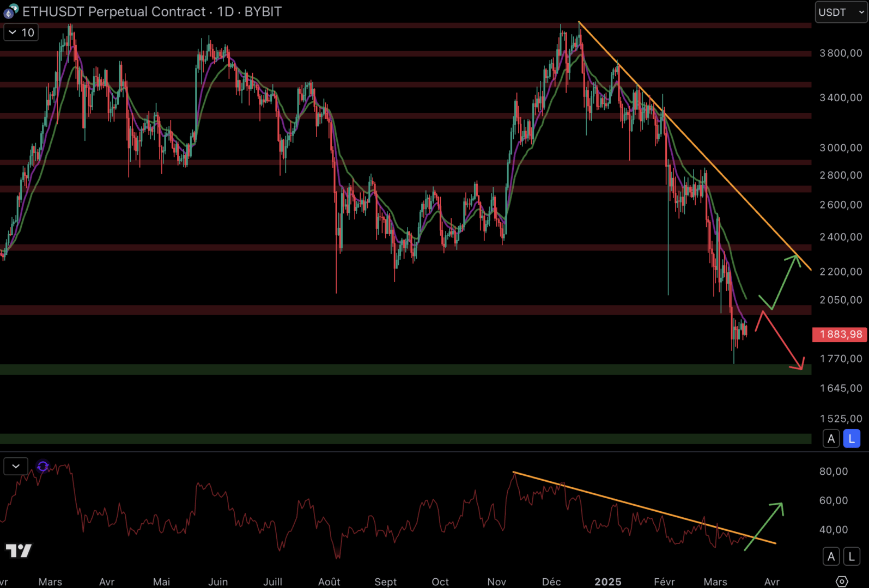Open the USDT currency dropdown
This screenshot has width=869, height=588.
(841, 12)
